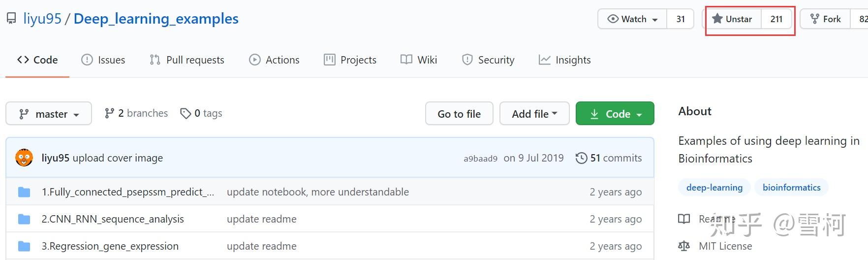Open the Projects tab
868x260 pixels.
(x=350, y=60)
